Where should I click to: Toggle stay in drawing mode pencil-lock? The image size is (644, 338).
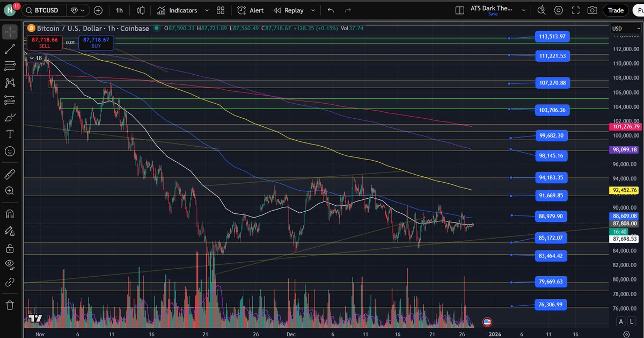[10, 231]
